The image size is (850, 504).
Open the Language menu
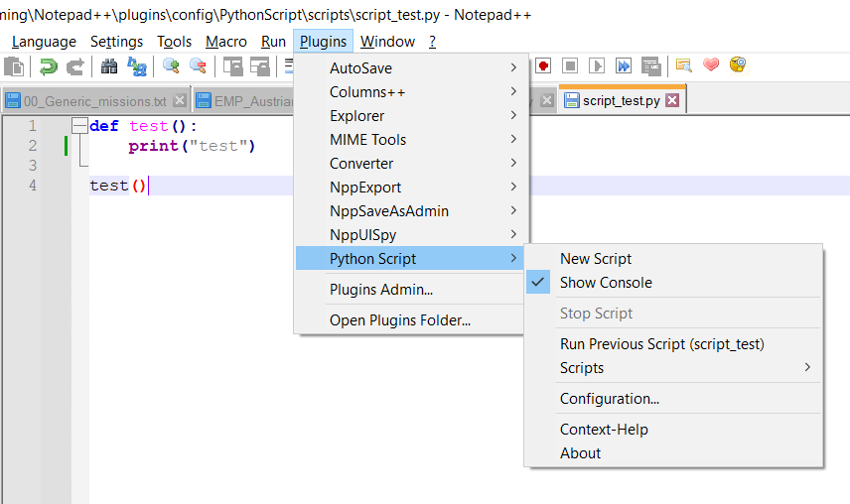tap(44, 42)
